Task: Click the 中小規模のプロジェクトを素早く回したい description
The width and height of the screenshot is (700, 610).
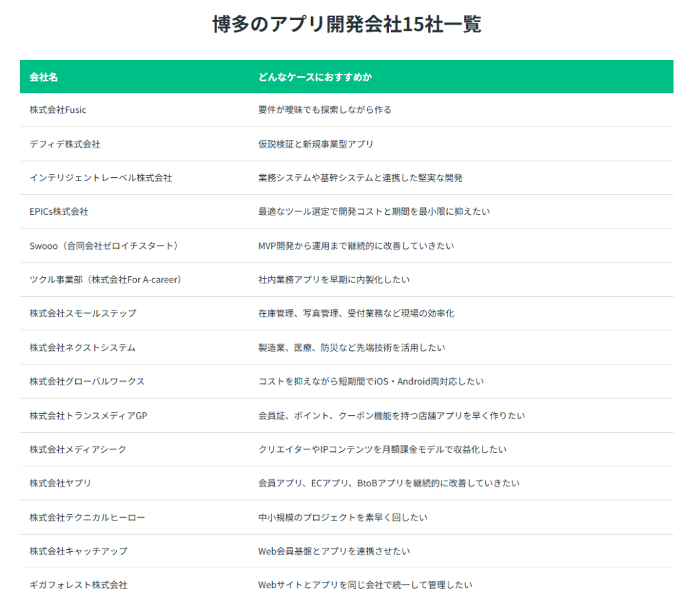Action: 342,517
